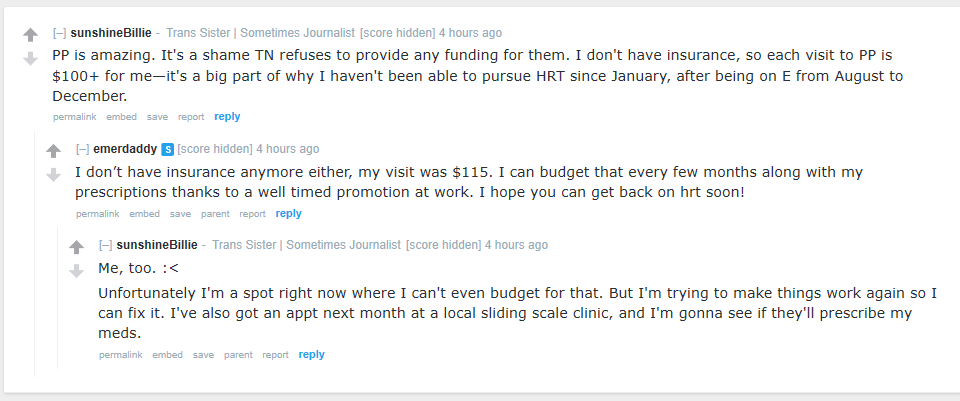Click the blue S submitter badge next to emerdaddy
Viewport: 960px width, 401px height.
[x=168, y=149]
